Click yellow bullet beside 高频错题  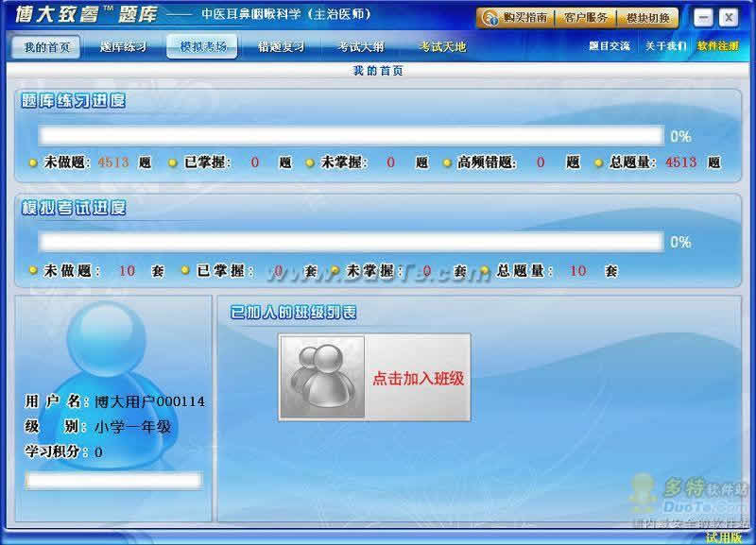click(447, 162)
